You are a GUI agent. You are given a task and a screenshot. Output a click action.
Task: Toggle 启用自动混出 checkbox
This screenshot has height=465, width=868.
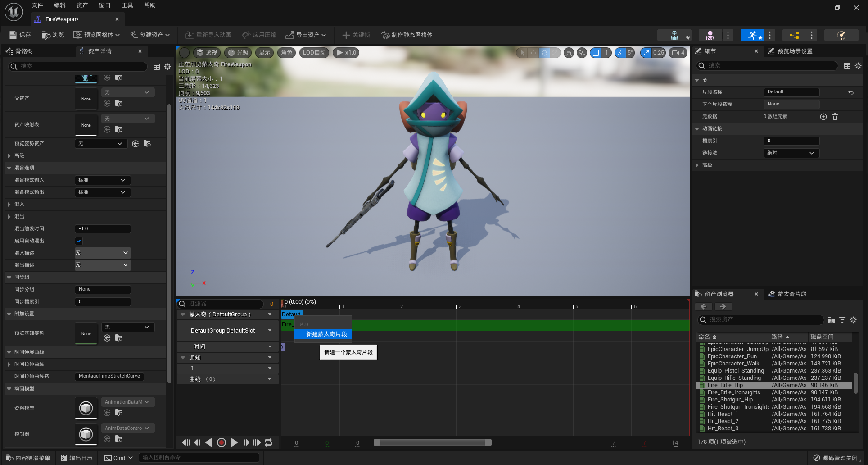coord(79,241)
